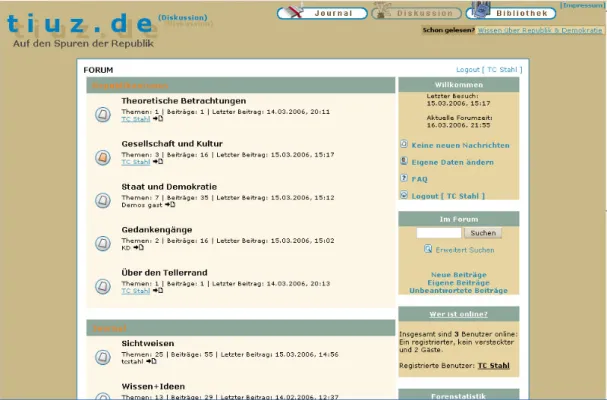Click the orange new-posts icon for Gesellschaft und Kultur
Screen dimensions: 607x400
[x=102, y=157]
